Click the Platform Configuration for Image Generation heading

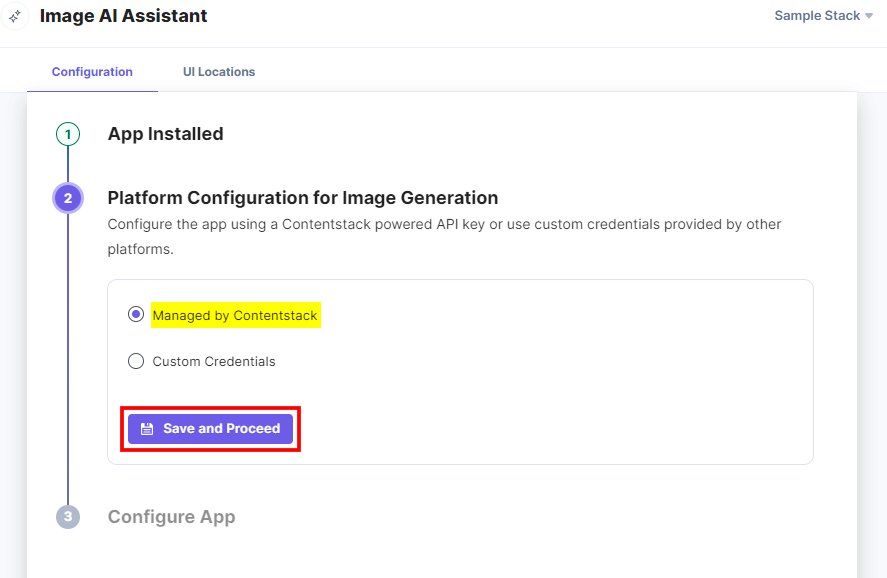tap(303, 198)
